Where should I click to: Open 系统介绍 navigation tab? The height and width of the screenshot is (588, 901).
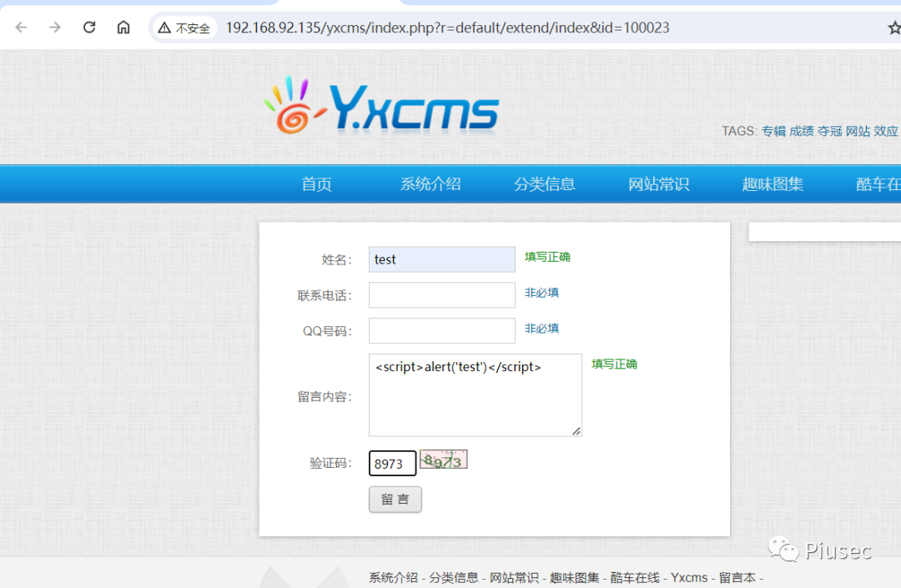(430, 184)
